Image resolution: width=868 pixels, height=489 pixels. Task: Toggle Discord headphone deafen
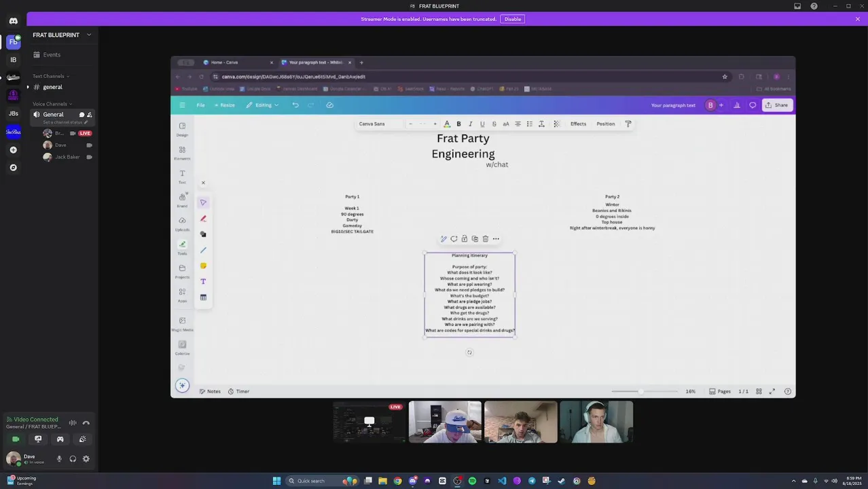(x=73, y=459)
